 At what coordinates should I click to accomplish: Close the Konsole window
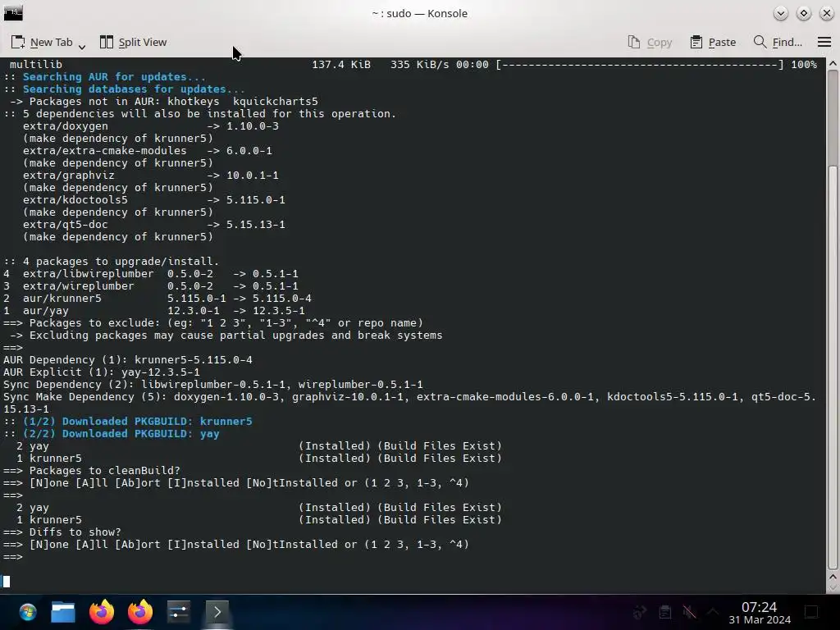[x=827, y=13]
